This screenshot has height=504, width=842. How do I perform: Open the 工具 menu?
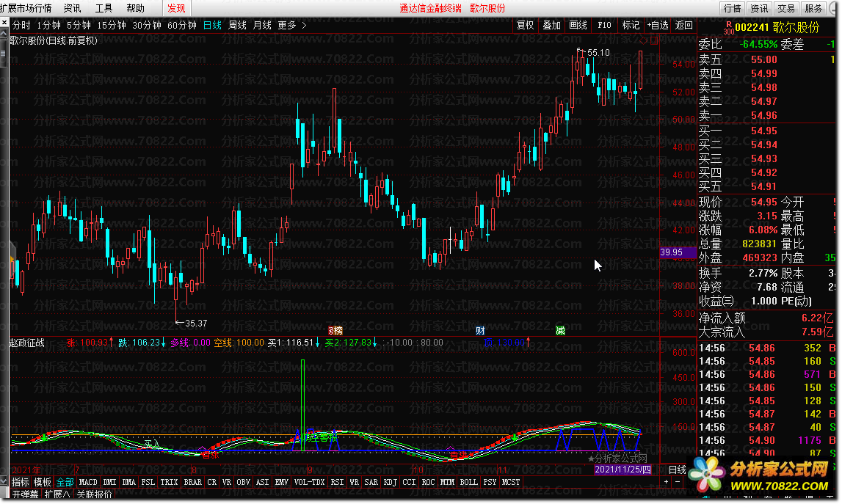tap(104, 8)
